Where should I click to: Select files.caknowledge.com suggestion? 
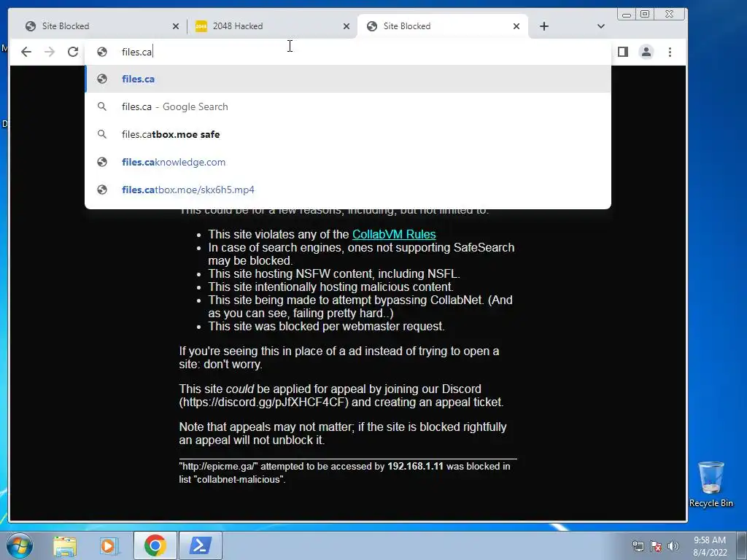point(348,162)
